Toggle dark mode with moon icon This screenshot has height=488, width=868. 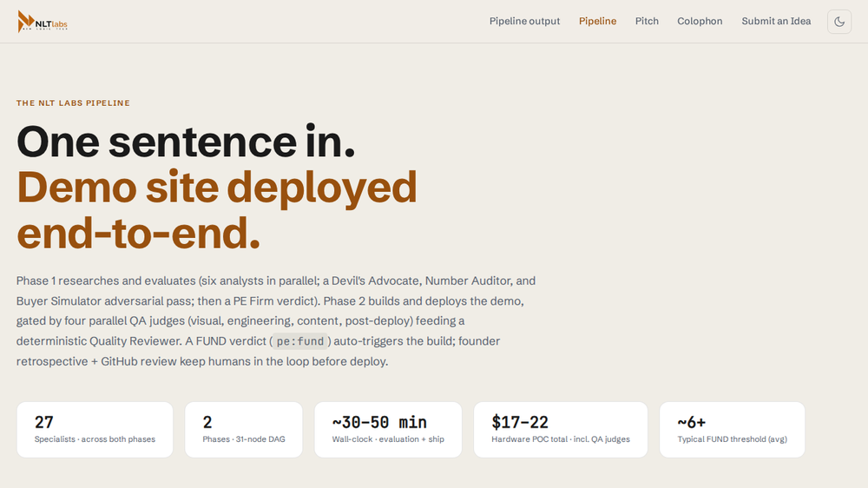click(x=839, y=22)
